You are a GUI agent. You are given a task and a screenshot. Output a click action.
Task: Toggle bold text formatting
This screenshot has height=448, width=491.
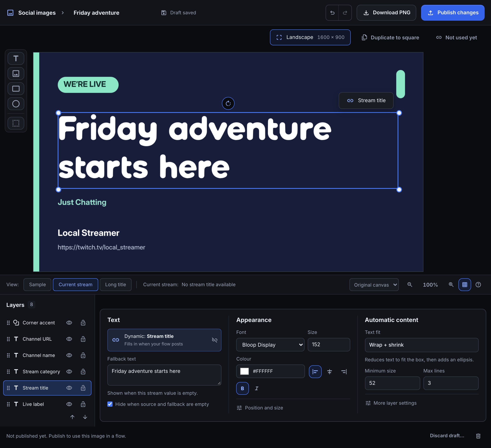[x=242, y=388]
